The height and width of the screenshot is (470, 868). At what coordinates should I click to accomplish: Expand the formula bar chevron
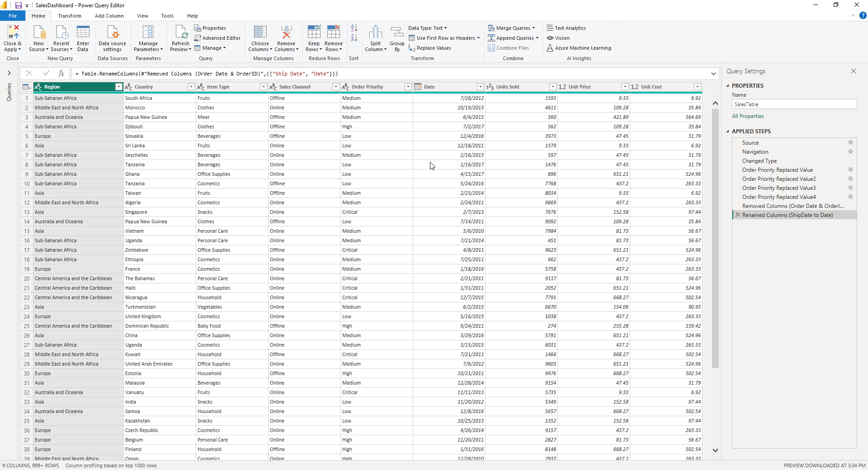713,73
